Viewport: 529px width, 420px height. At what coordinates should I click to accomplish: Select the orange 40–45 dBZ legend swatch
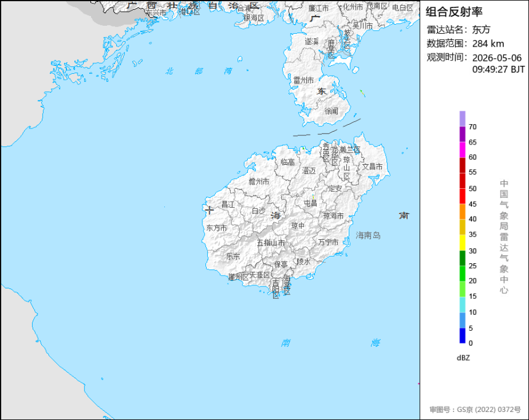[x=462, y=212]
